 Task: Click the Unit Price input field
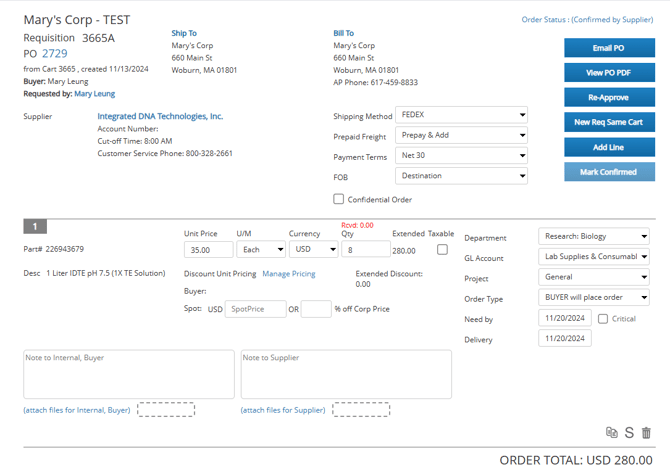(x=208, y=249)
